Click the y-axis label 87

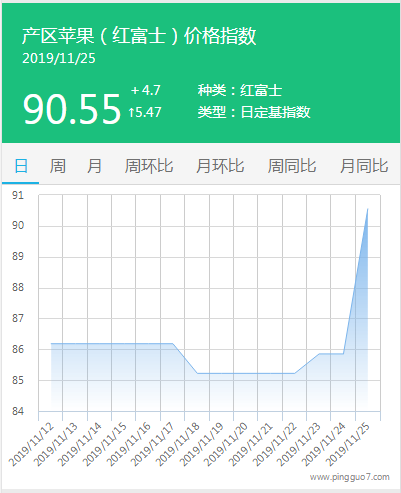coord(18,318)
